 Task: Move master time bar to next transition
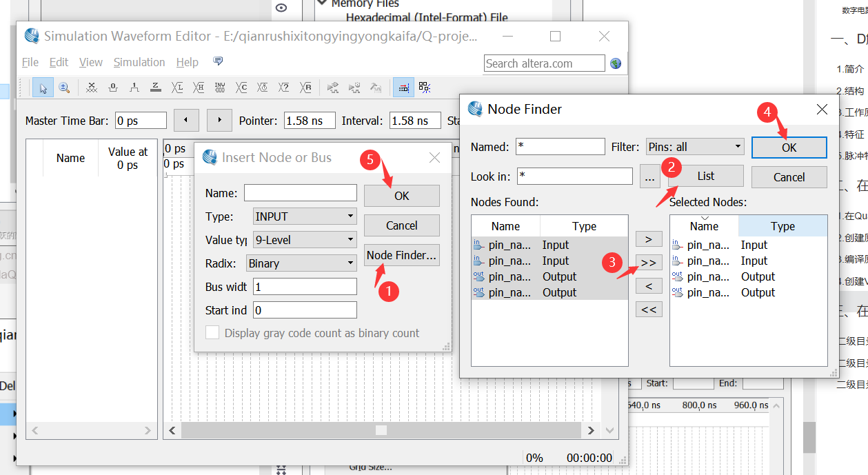[x=219, y=120]
